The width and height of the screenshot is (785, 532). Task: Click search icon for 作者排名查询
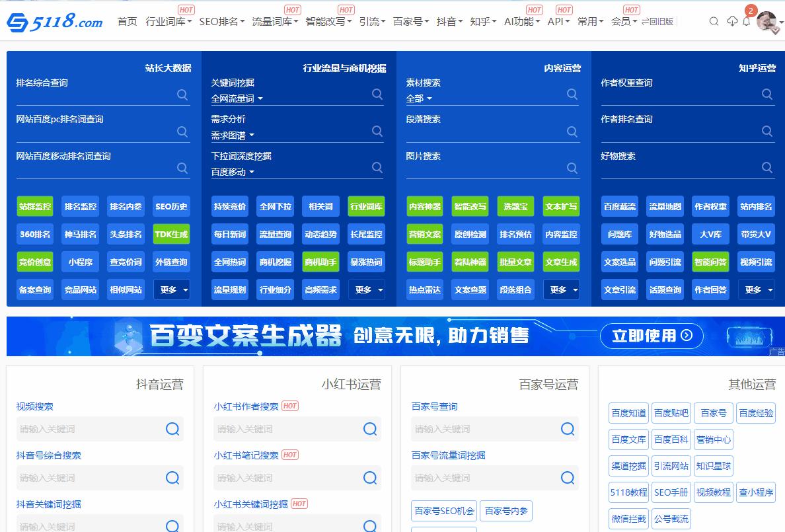(x=766, y=132)
